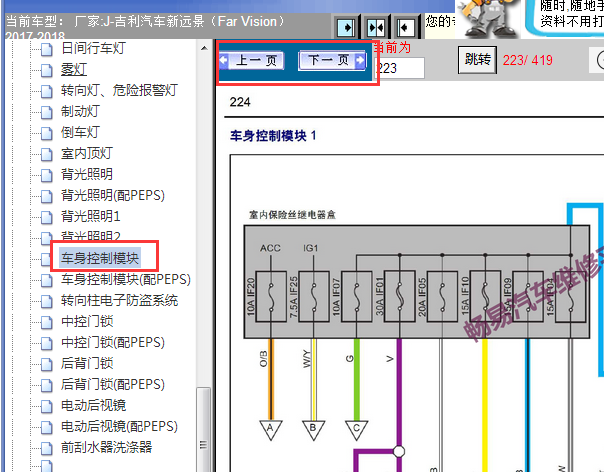Screen dimensions: 604x472
Task: Click the page icon beside 前刮水器洗涤器
Action: coord(47,448)
